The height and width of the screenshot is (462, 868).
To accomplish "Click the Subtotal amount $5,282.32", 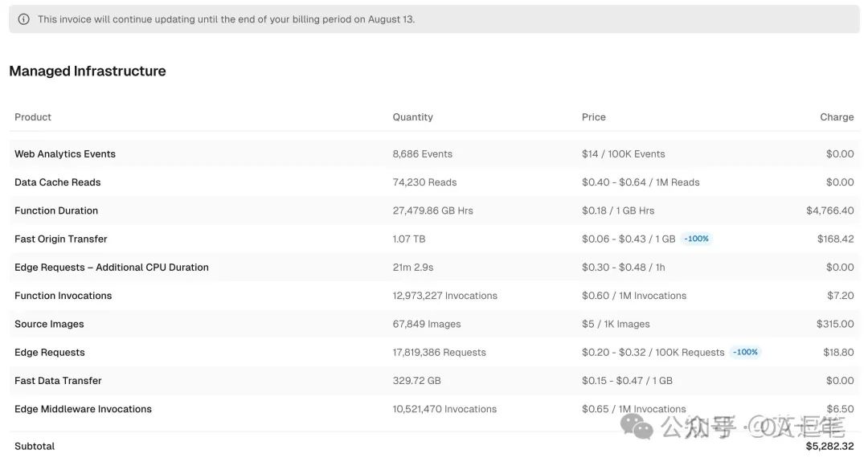I will click(x=829, y=446).
